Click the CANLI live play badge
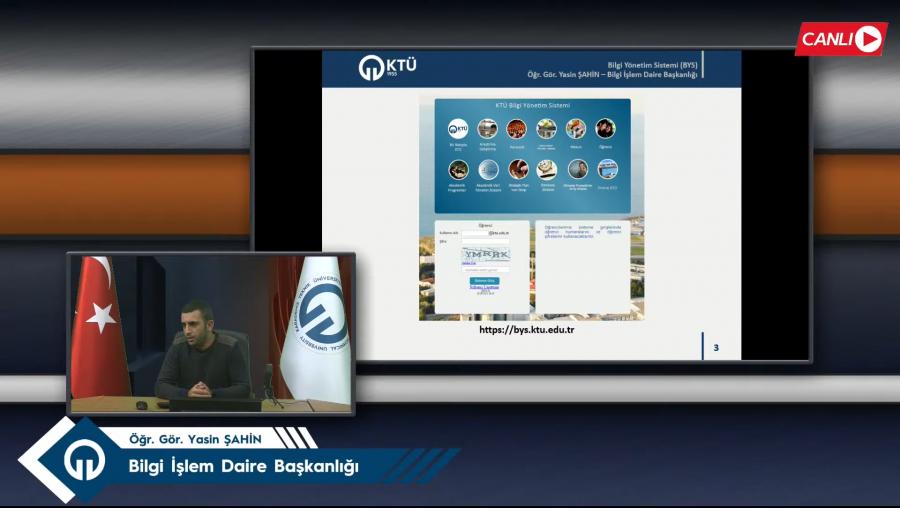 [x=840, y=39]
